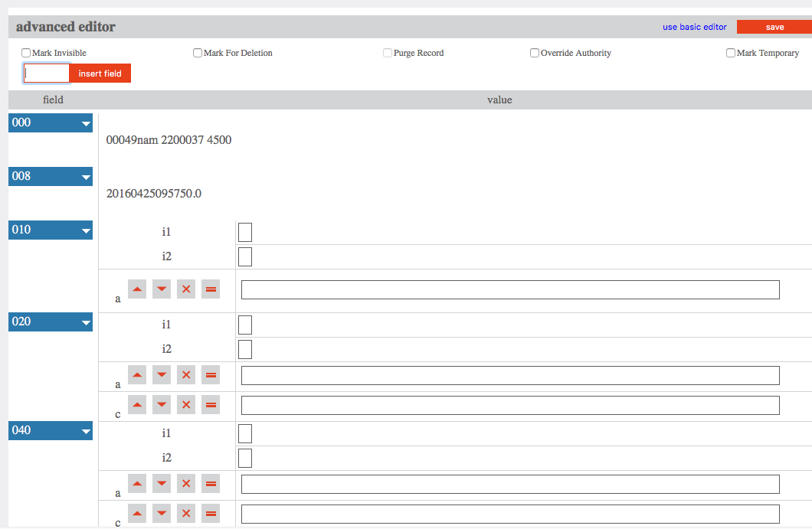Switch to use basic editor

[695, 27]
